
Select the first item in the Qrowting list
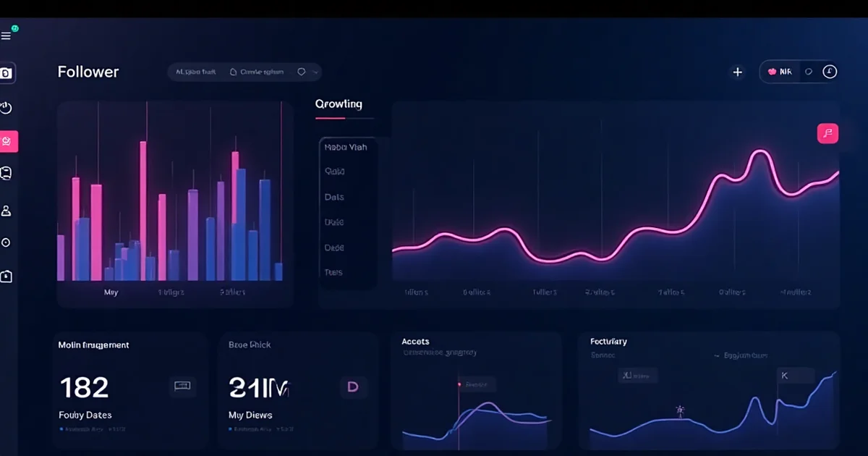[x=346, y=147]
